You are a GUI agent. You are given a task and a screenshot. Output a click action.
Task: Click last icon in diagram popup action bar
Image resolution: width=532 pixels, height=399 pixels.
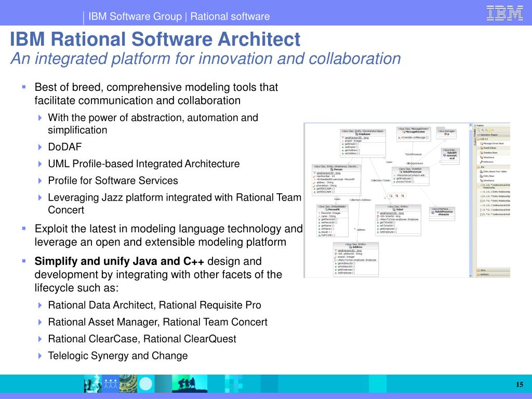[403, 196]
